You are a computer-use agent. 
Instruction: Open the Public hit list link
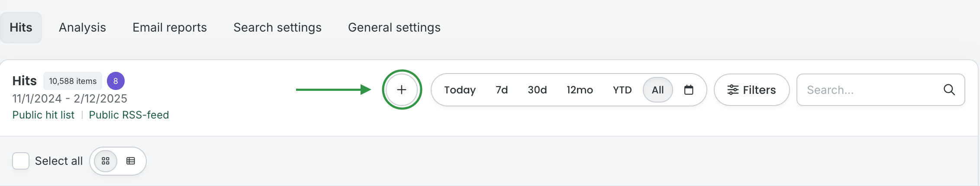point(43,115)
